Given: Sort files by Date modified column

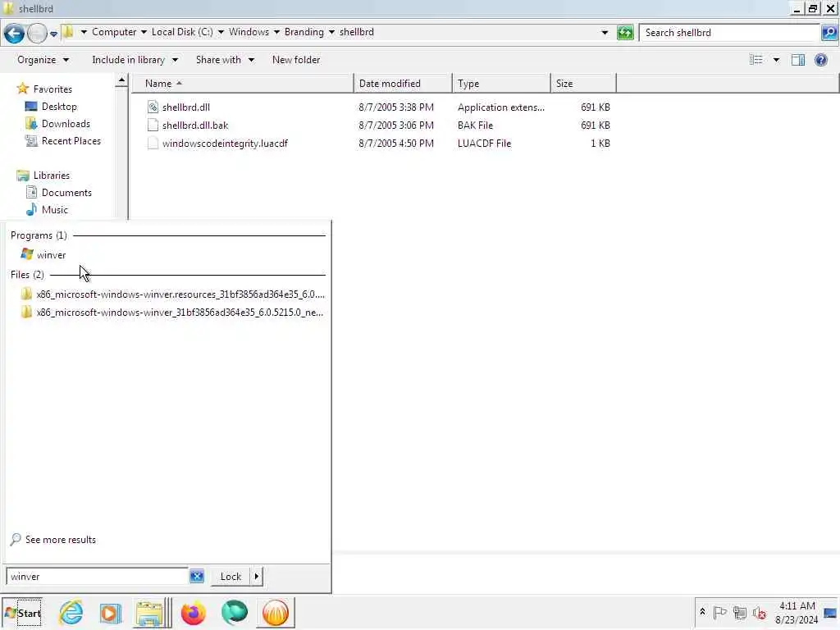Looking at the screenshot, I should point(403,84).
